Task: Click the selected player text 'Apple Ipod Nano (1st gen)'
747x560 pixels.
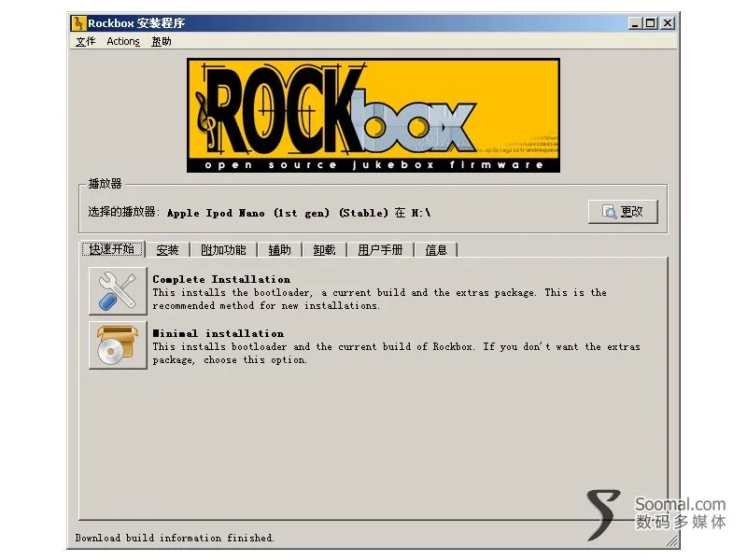Action: pyautogui.click(x=248, y=213)
